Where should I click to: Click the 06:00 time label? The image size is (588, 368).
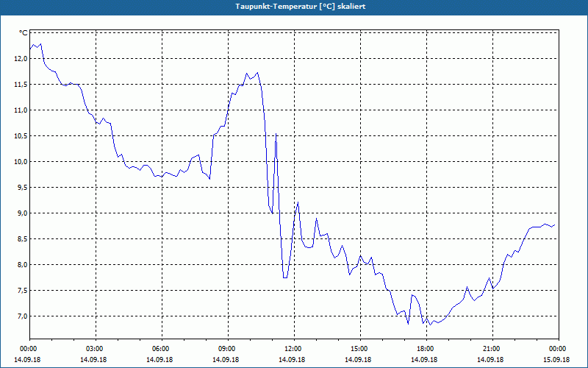(160, 349)
